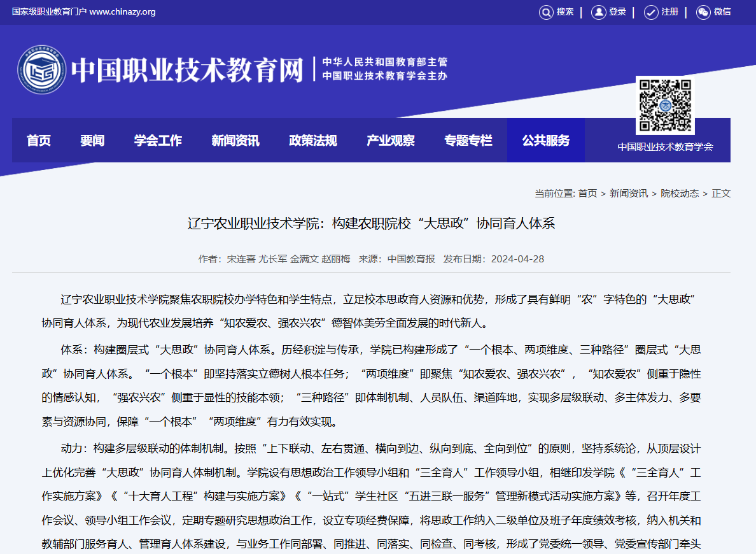The width and height of the screenshot is (756, 554).
Task: Open the 专题专栏 menu item
Action: tap(468, 141)
